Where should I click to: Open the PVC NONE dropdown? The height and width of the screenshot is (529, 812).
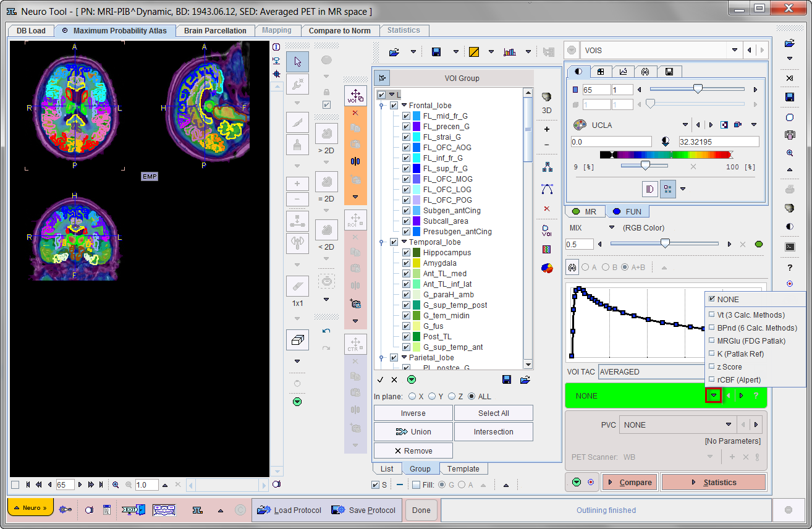729,425
